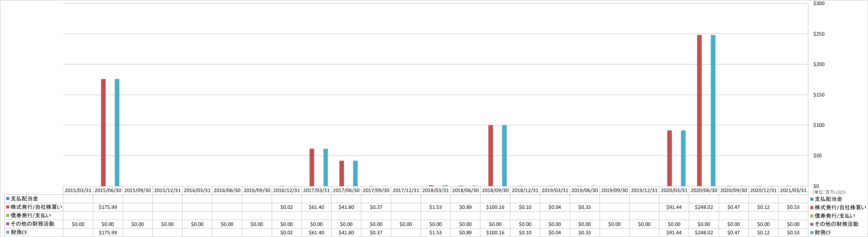Click the $0 y-axis label
This screenshot has height=237, width=868.
(x=816, y=186)
